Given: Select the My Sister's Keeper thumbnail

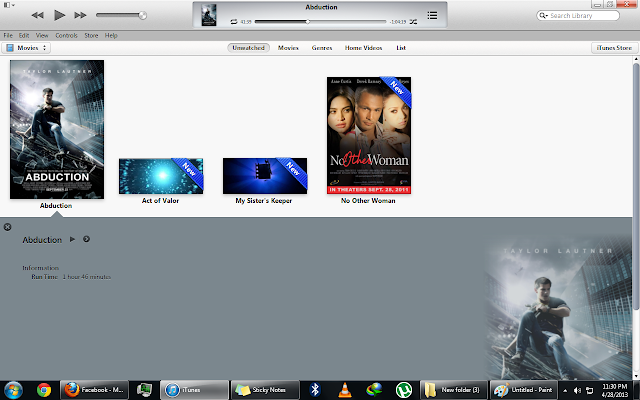Looking at the screenshot, I should click(265, 176).
